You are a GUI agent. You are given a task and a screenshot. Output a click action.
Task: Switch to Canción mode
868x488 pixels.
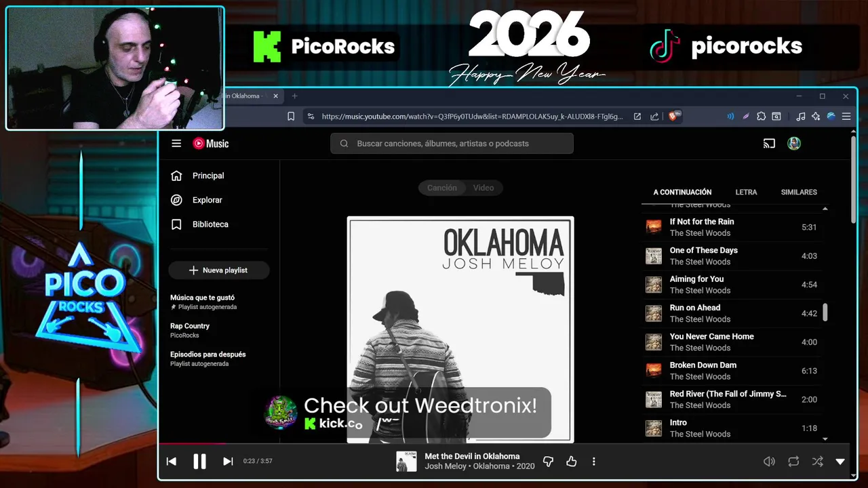442,188
